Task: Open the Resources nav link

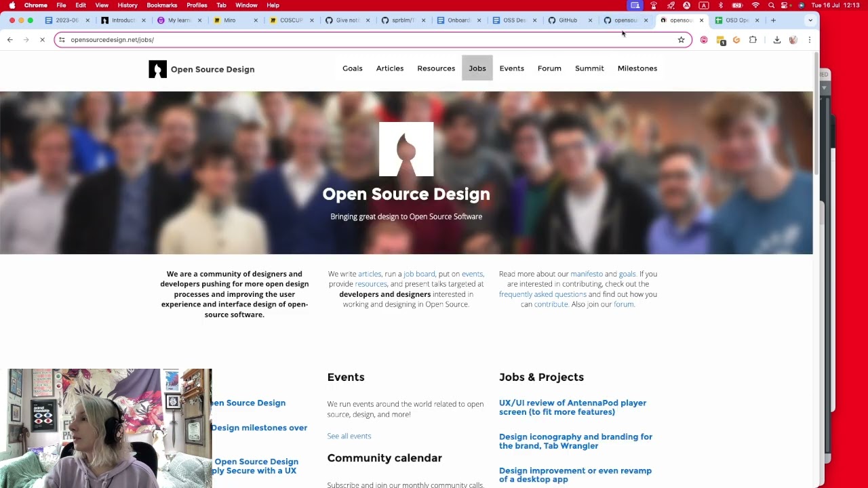Action: click(436, 68)
